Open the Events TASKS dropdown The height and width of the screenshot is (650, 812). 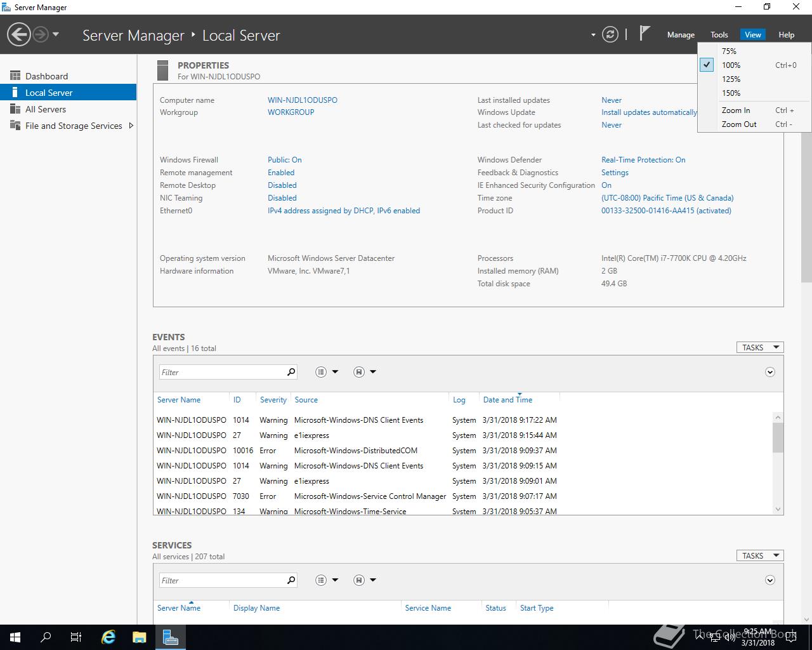760,347
